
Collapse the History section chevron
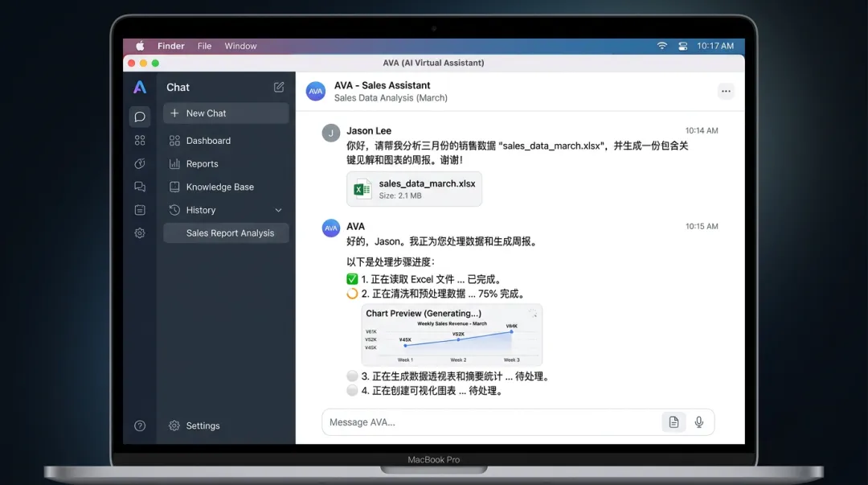pyautogui.click(x=278, y=210)
